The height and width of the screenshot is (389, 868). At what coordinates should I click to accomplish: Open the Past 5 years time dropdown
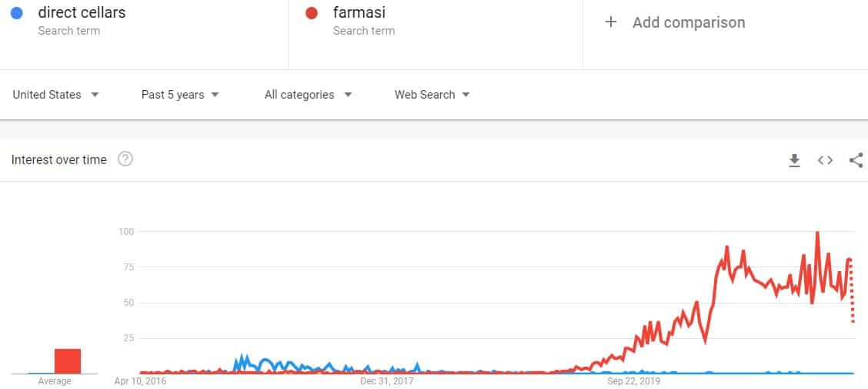[x=180, y=95]
